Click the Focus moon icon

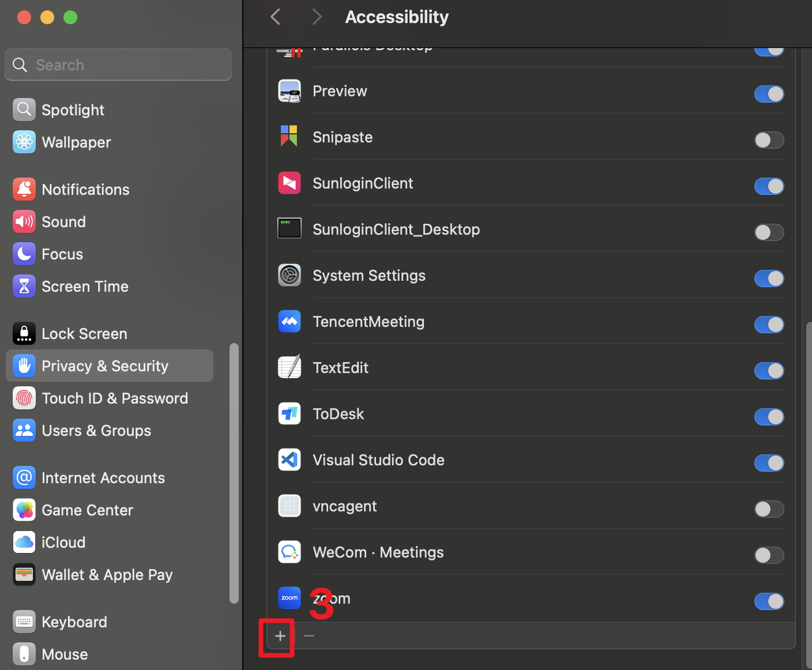[24, 254]
